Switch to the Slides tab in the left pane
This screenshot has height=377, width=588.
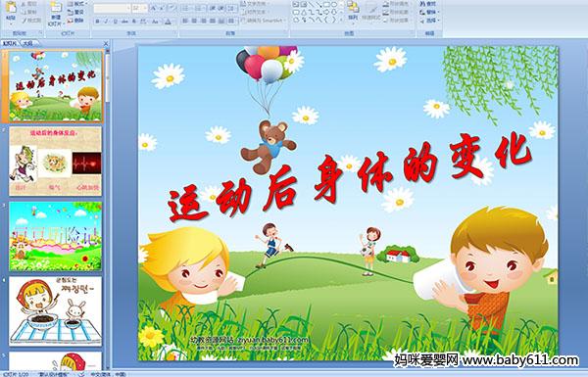point(10,43)
